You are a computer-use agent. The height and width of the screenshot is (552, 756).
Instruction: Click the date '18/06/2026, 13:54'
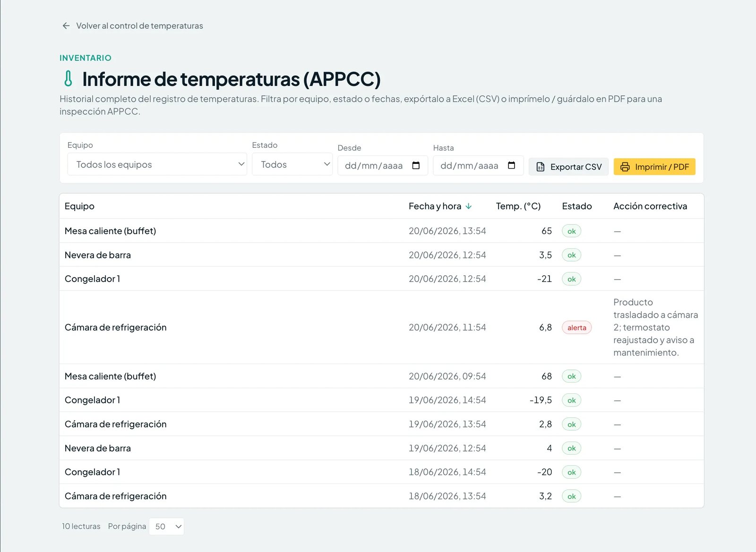447,496
